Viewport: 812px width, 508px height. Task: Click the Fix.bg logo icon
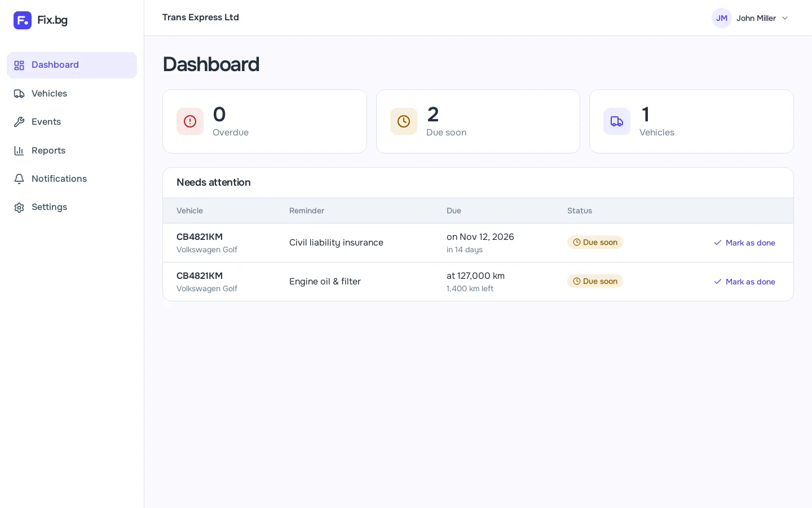tap(23, 20)
